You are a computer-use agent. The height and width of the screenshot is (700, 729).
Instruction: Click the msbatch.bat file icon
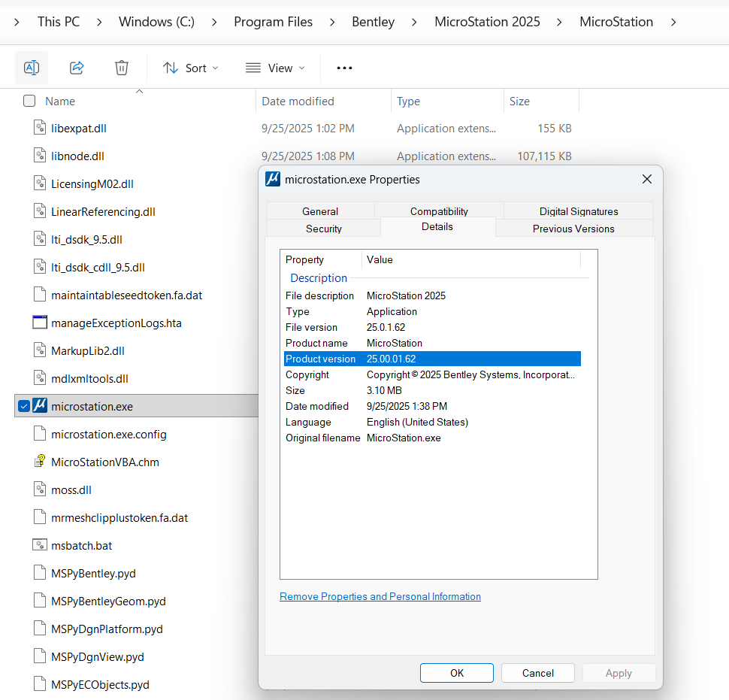41,545
